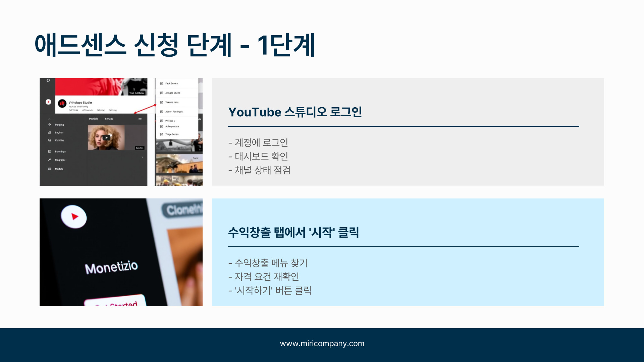
Task: Click the red play circle in Monetizio image
Action: click(74, 217)
